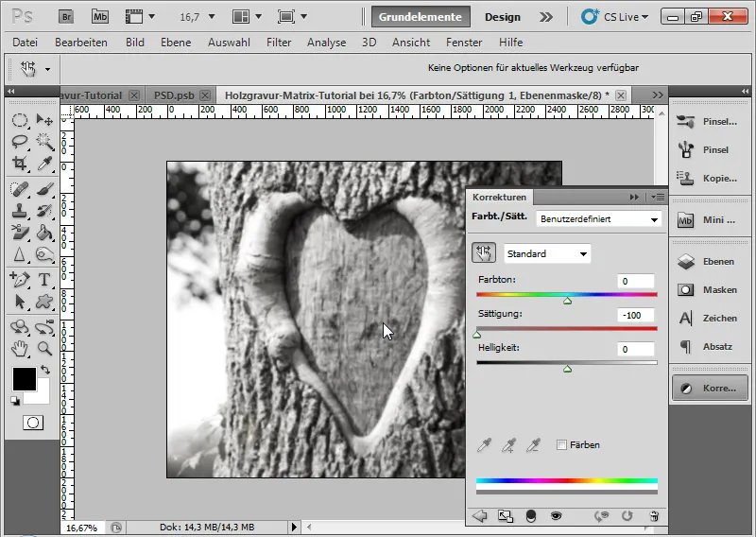Open the Benutzerdefiniert preset dropdown
The image size is (756, 537).
point(599,219)
